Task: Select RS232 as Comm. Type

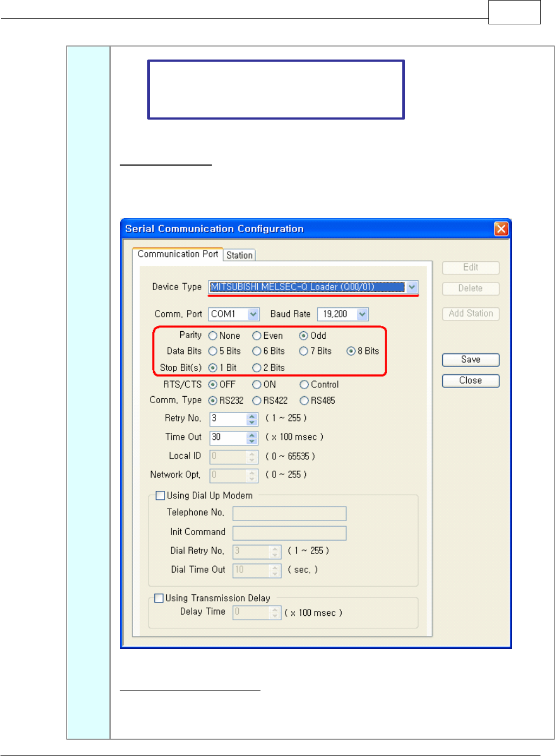Action: click(213, 401)
